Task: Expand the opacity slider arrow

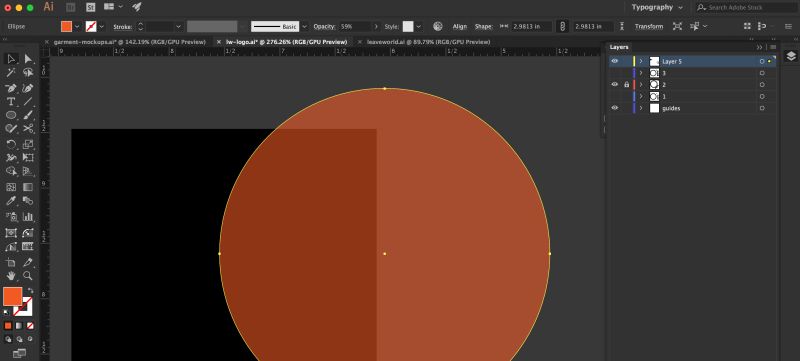Action: click(377, 27)
